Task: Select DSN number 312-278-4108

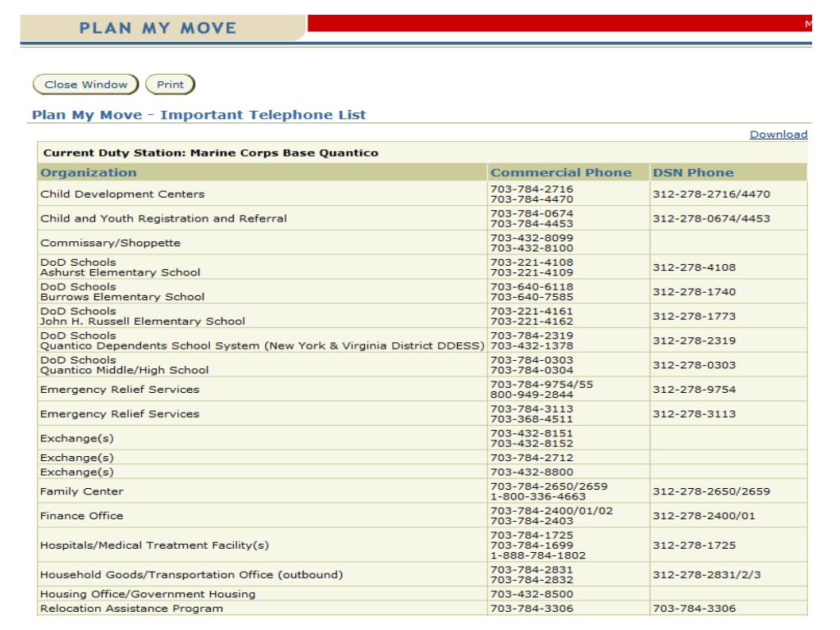Action: (694, 267)
